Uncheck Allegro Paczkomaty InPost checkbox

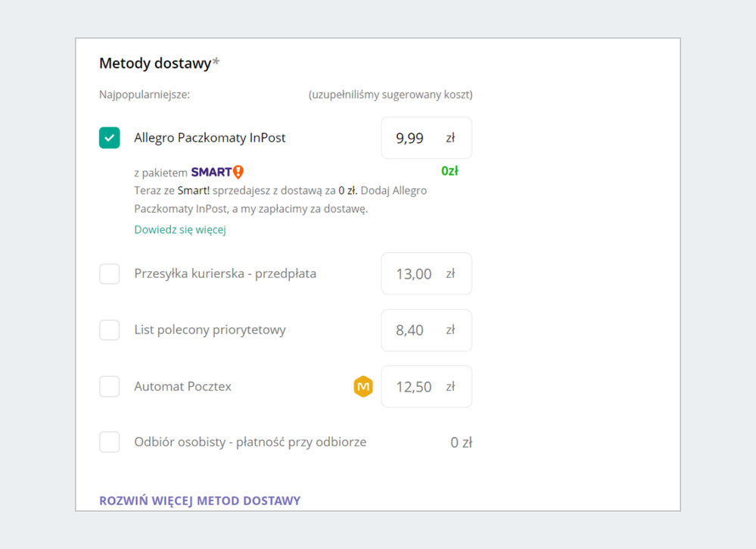(x=110, y=138)
